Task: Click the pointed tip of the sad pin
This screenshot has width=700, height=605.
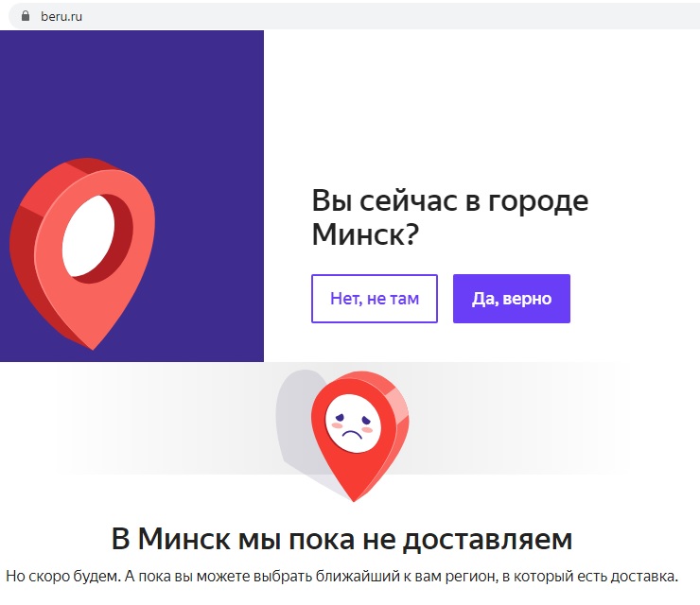Action: (354, 496)
